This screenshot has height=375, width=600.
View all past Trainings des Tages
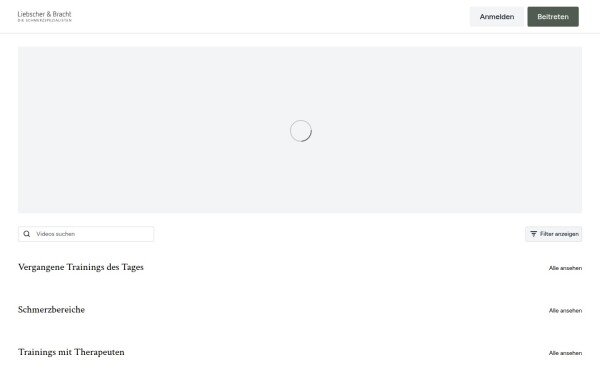pyautogui.click(x=565, y=268)
